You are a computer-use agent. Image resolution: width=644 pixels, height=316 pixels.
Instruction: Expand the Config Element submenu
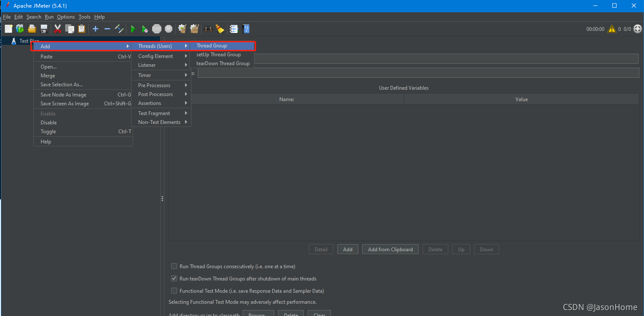[x=161, y=56]
